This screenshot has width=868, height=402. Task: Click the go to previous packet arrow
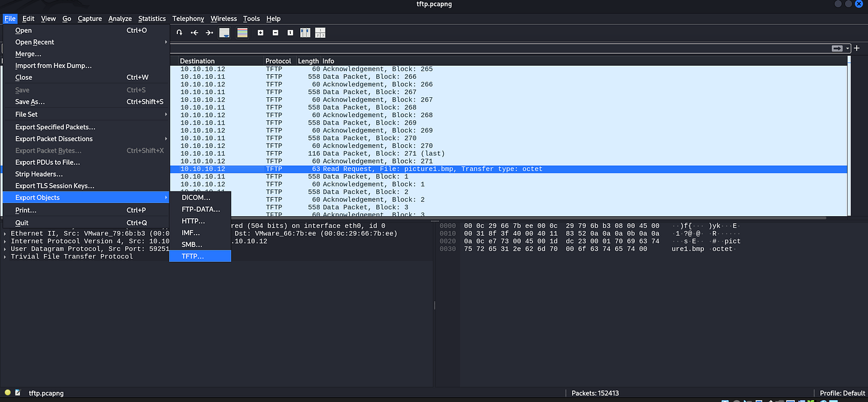(x=195, y=32)
